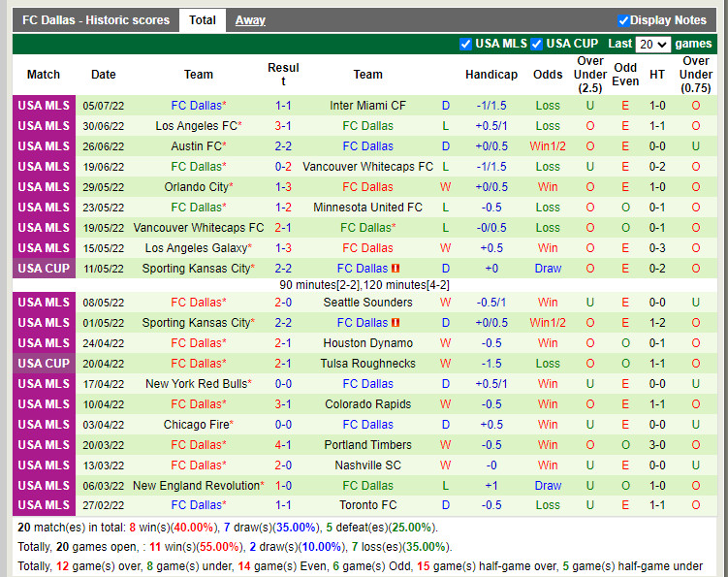The width and height of the screenshot is (728, 577).
Task: Open the Last 20 games dropdown
Action: [652, 45]
